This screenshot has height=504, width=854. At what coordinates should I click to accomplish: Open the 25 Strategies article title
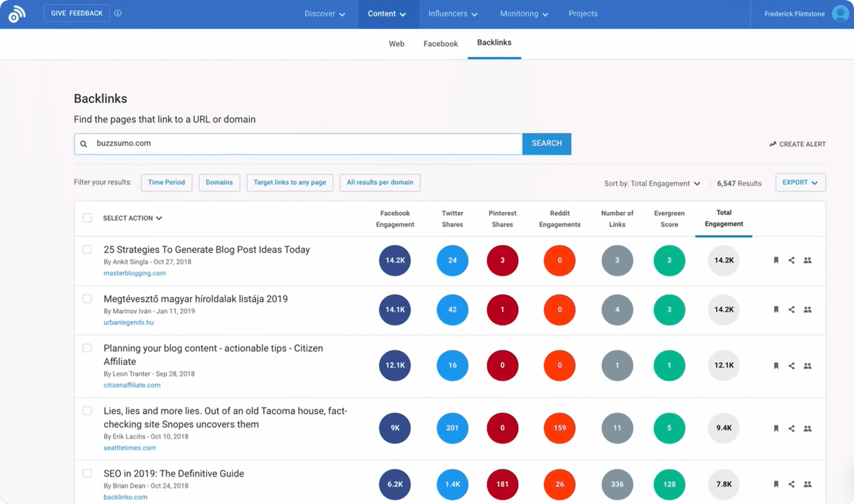[207, 250]
